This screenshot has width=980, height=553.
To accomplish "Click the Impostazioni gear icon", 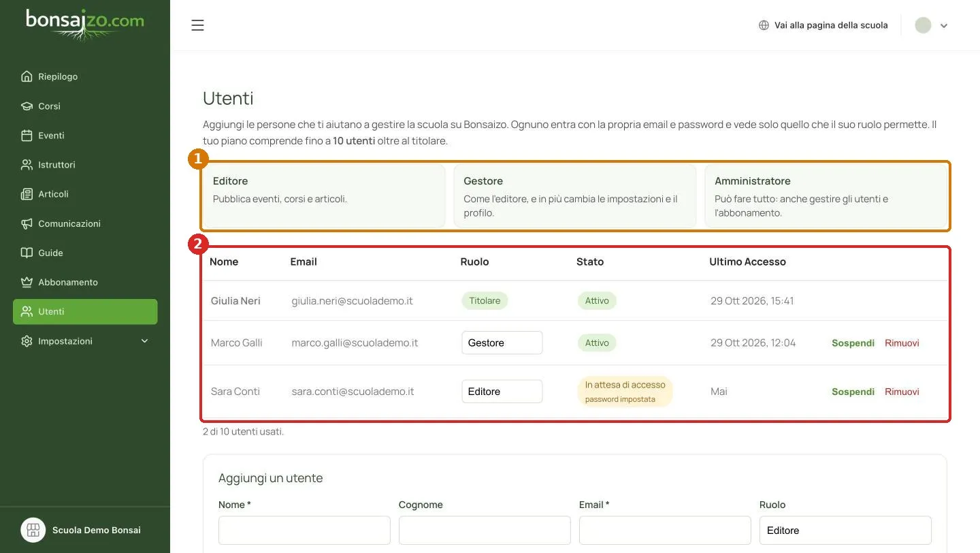I will click(x=27, y=341).
